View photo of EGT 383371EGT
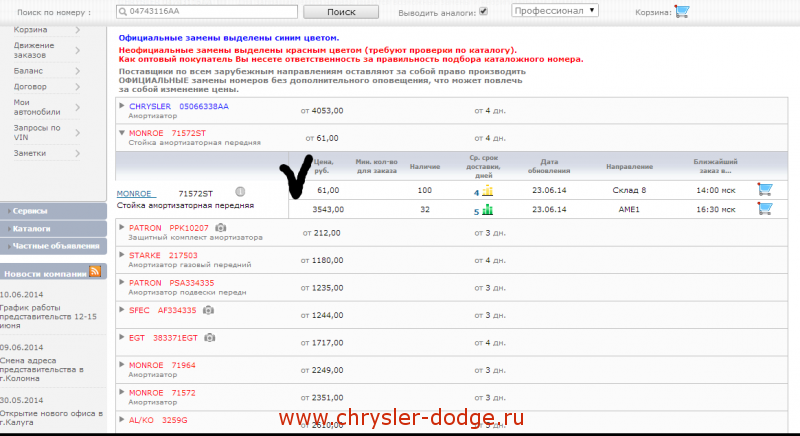 tap(210, 338)
